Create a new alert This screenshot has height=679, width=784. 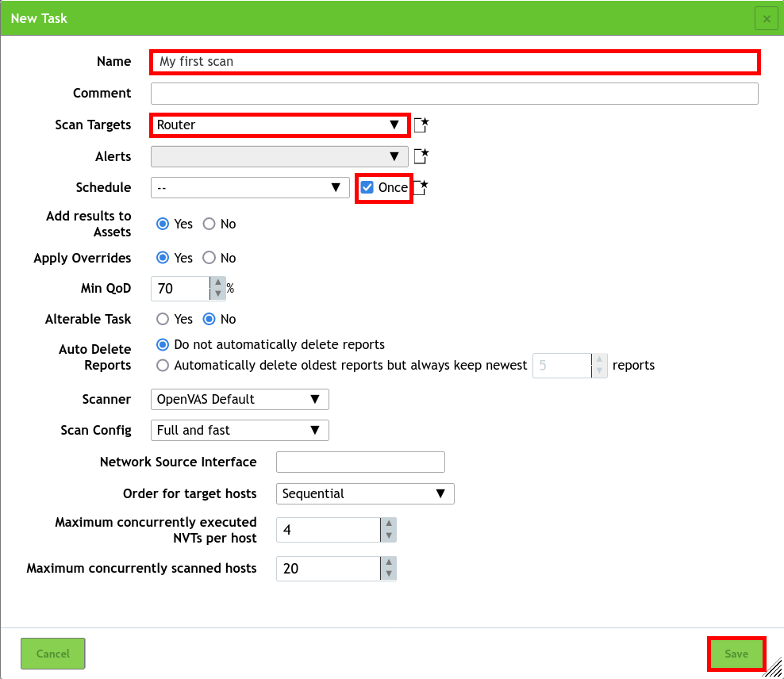click(421, 155)
